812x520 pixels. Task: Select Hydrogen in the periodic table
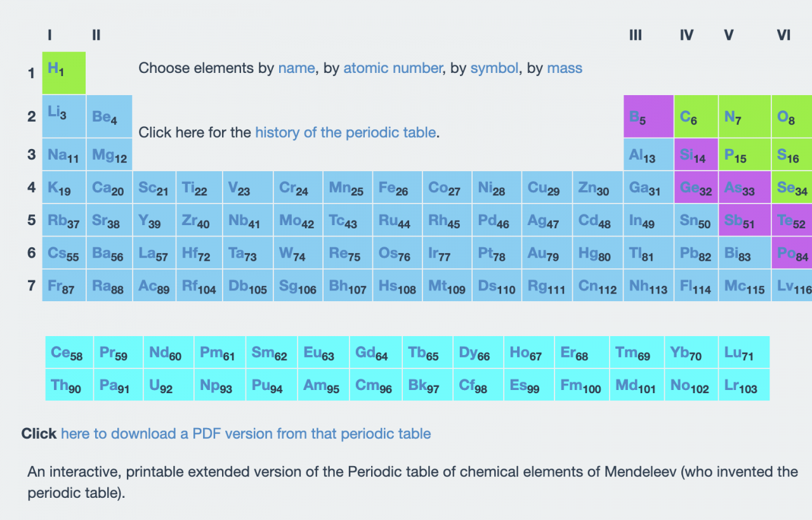coord(63,72)
